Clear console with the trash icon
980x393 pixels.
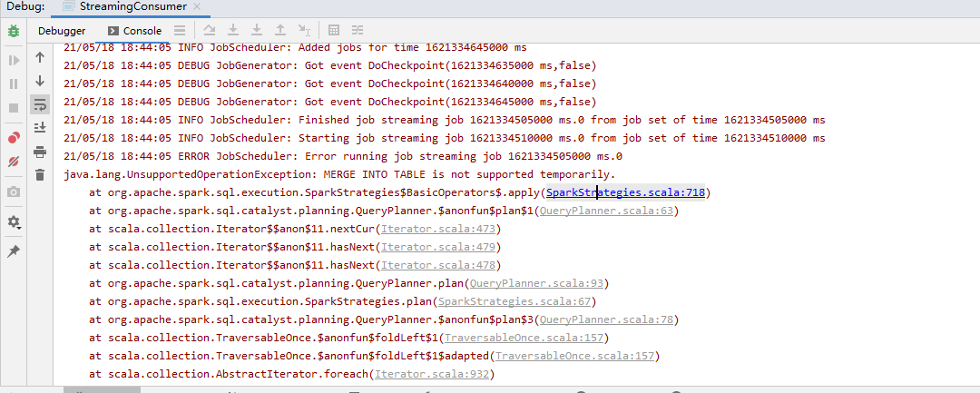tap(40, 174)
